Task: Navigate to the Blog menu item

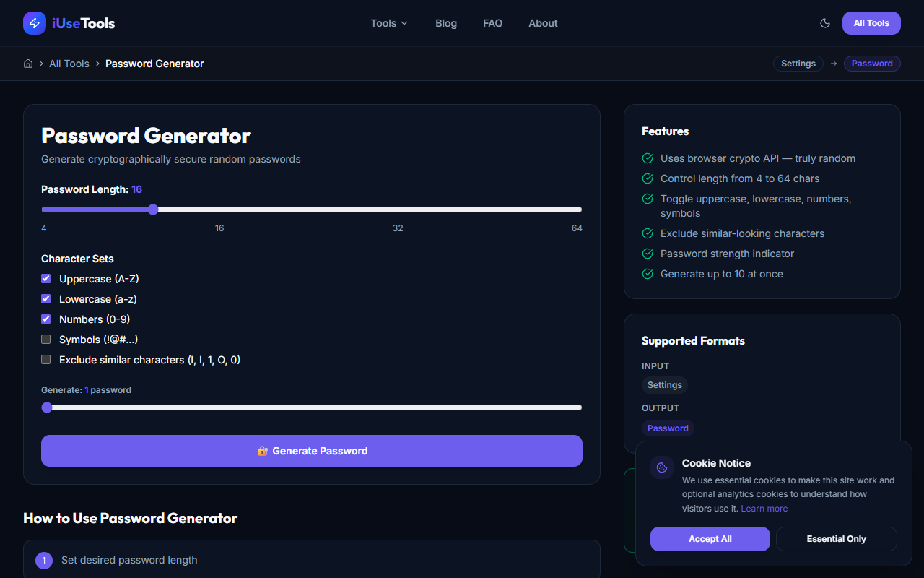Action: tap(445, 23)
